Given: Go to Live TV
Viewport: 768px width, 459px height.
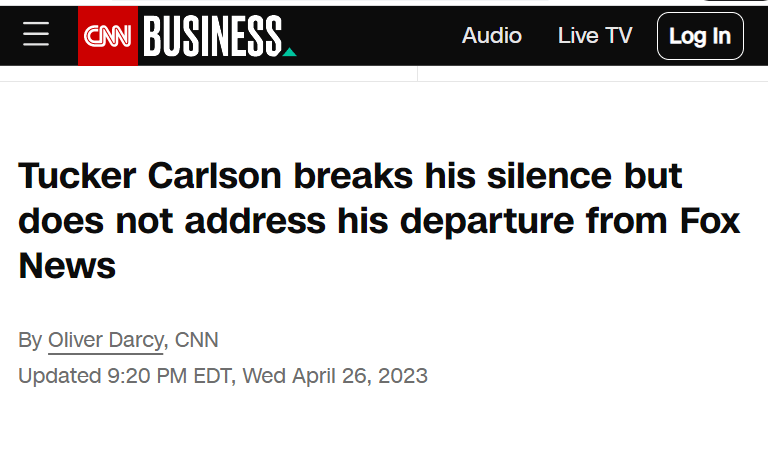Looking at the screenshot, I should (595, 36).
